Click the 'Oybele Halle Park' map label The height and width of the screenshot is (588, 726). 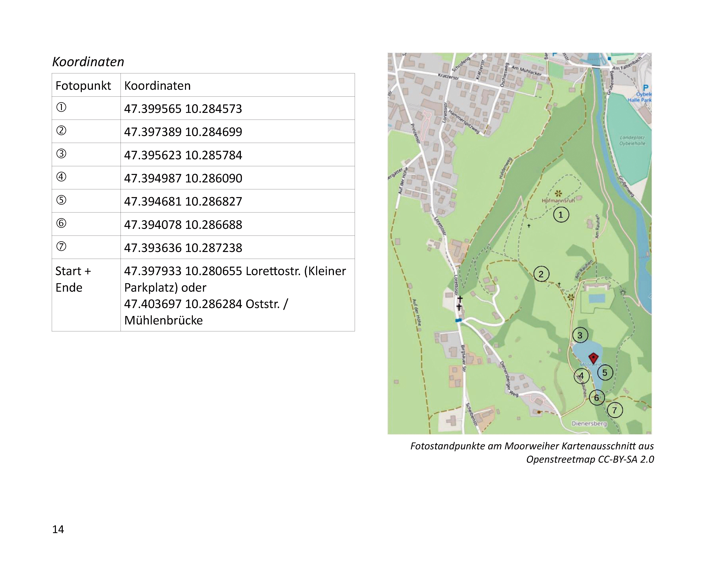[x=640, y=97]
